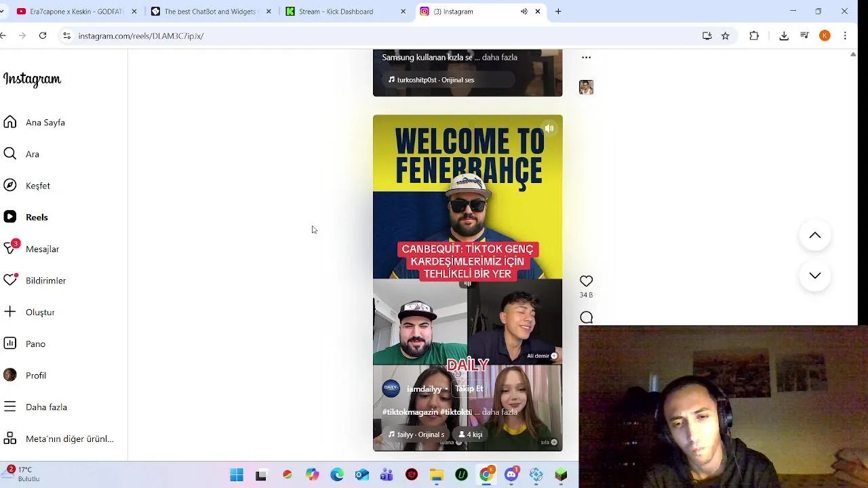Open the tab search dropdown
The height and width of the screenshot is (488, 868).
tap(2, 12)
